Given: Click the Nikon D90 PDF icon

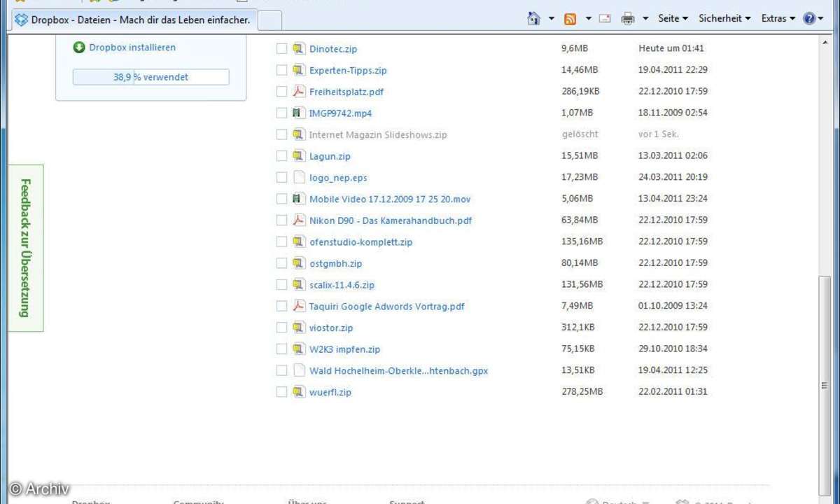Looking at the screenshot, I should click(x=299, y=220).
